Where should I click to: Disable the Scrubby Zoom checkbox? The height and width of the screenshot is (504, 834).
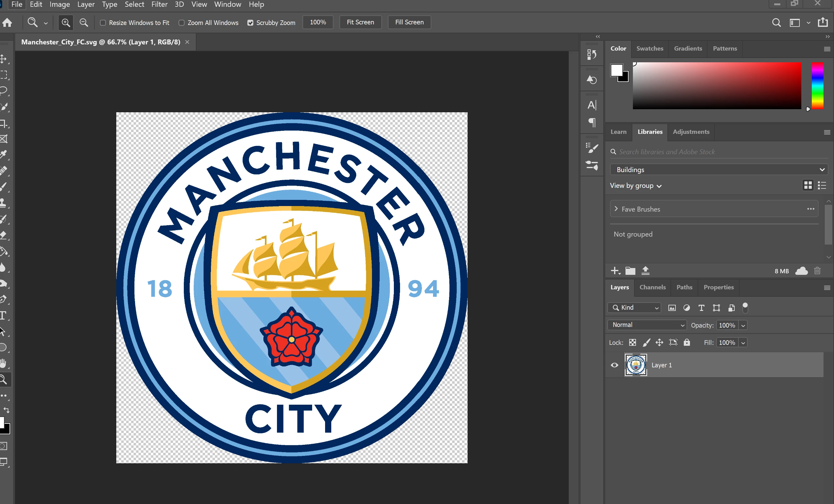tap(250, 23)
